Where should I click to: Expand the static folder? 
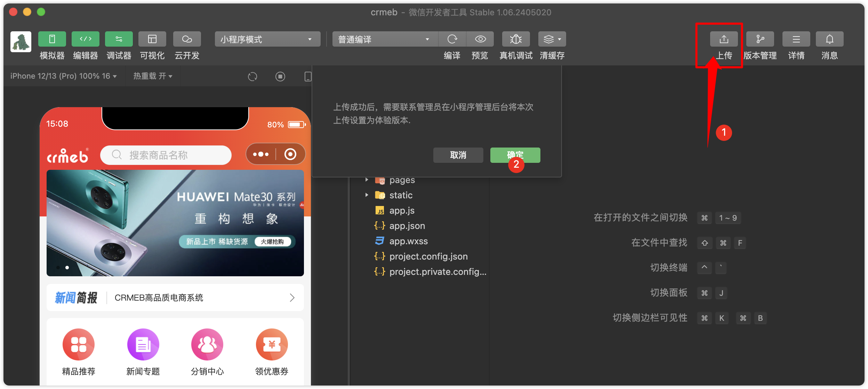pyautogui.click(x=367, y=195)
